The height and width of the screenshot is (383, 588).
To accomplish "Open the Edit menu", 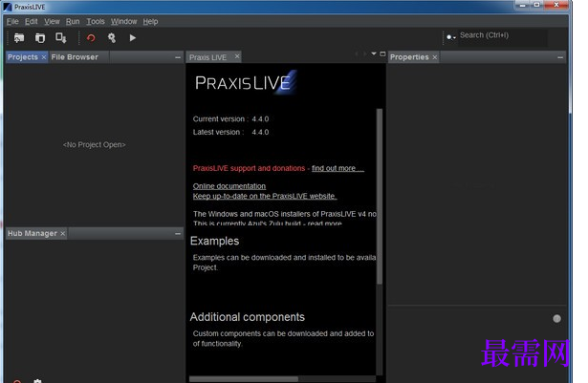I will [x=32, y=21].
